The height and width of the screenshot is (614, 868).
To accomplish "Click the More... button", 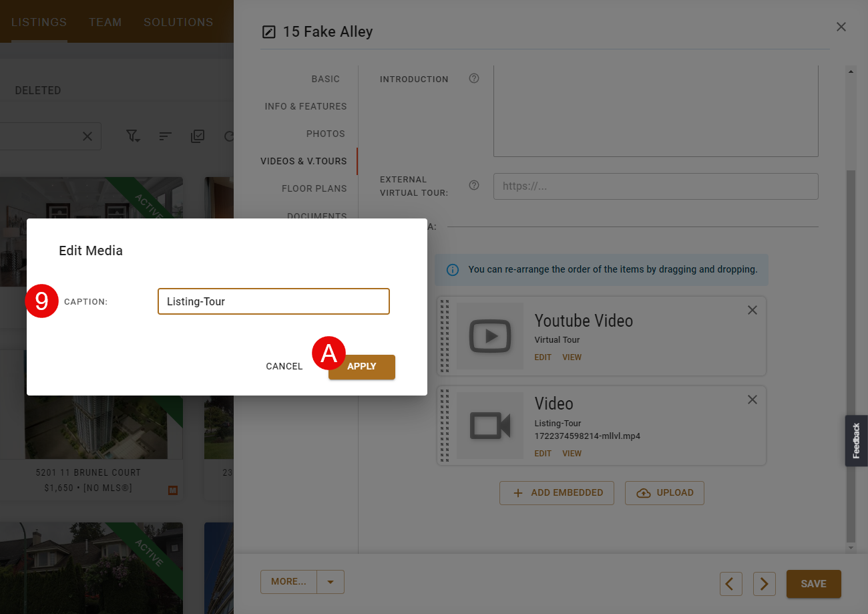I will [288, 582].
